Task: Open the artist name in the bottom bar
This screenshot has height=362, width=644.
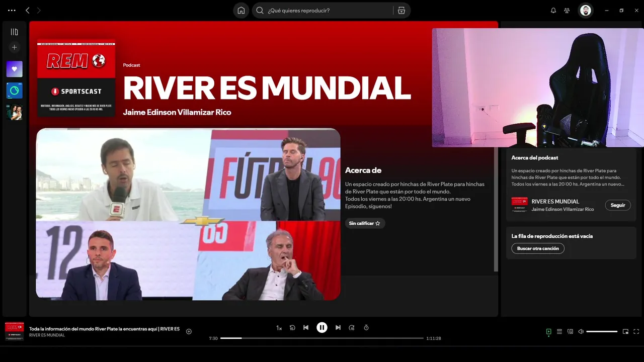Action: 47,335
